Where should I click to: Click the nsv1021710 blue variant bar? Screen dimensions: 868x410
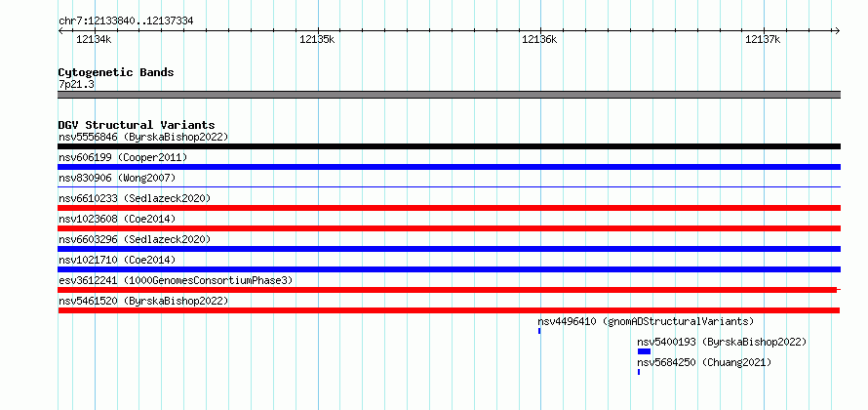coord(449,269)
